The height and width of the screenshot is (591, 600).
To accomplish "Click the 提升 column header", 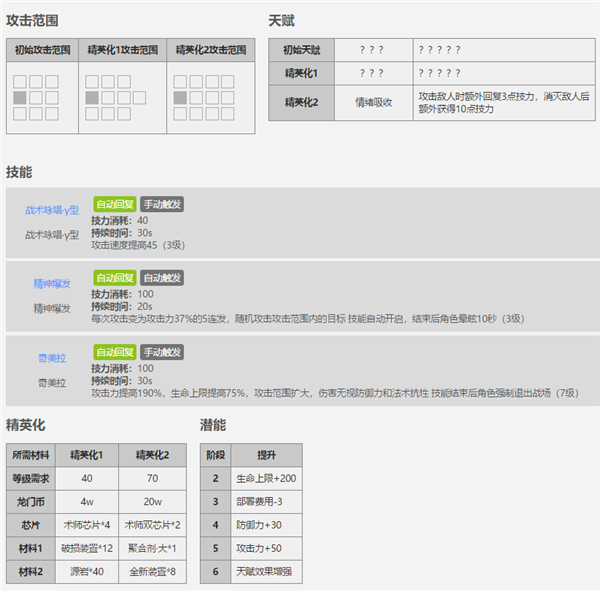I will tap(266, 455).
